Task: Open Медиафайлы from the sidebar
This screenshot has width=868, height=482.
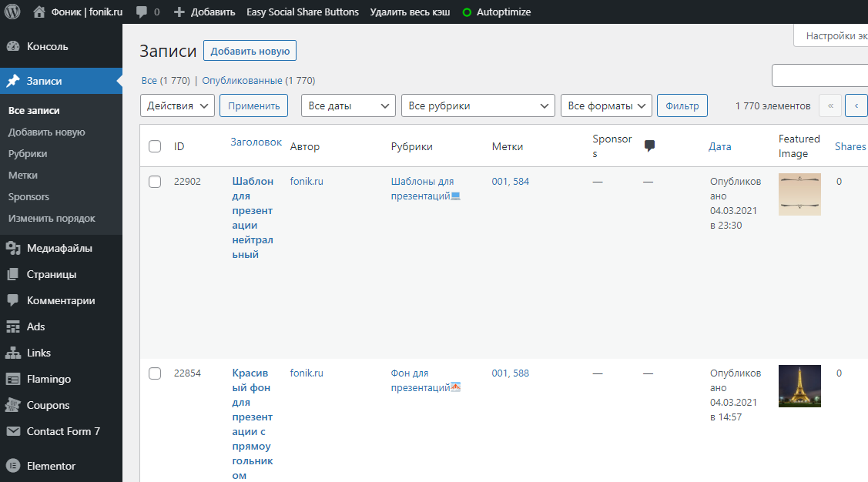Action: (x=59, y=248)
